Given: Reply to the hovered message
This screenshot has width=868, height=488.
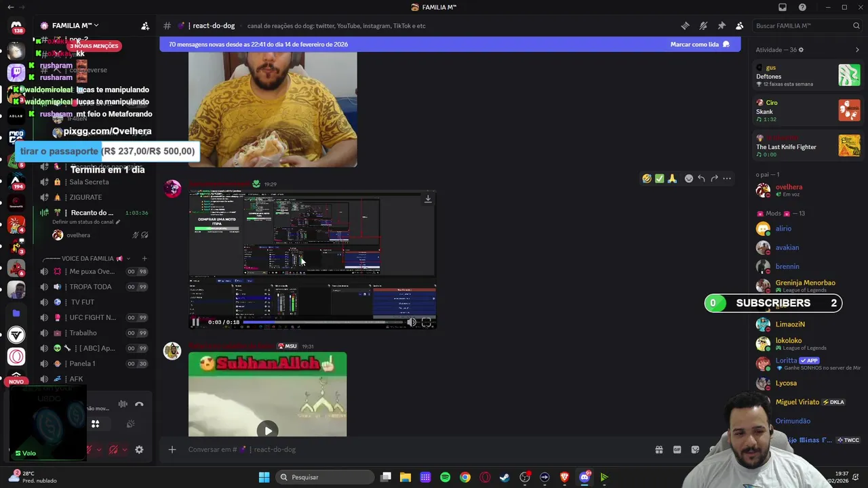Looking at the screenshot, I should [701, 178].
